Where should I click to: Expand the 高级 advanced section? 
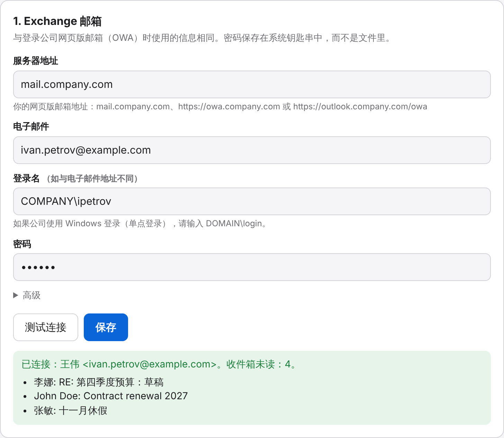pos(27,295)
